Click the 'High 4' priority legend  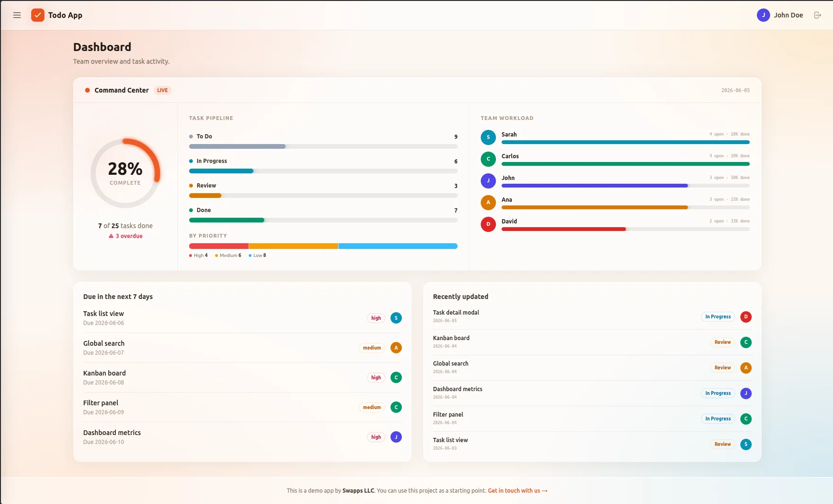click(199, 256)
